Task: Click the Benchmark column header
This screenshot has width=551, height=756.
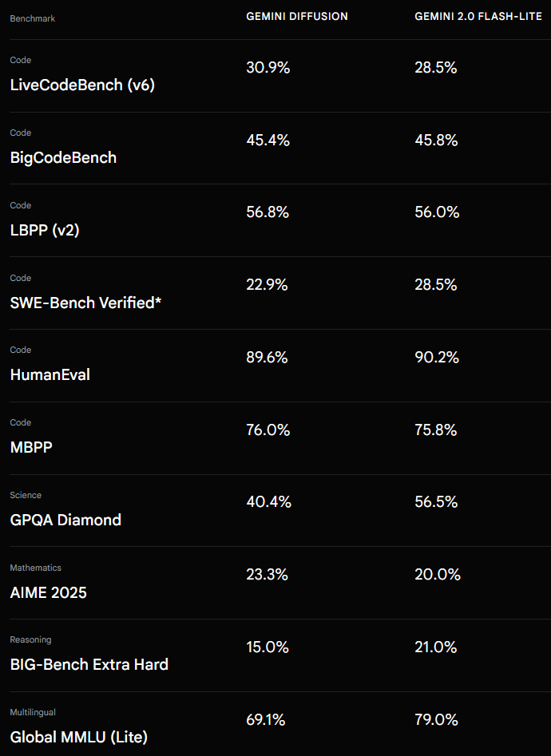Action: [x=32, y=18]
